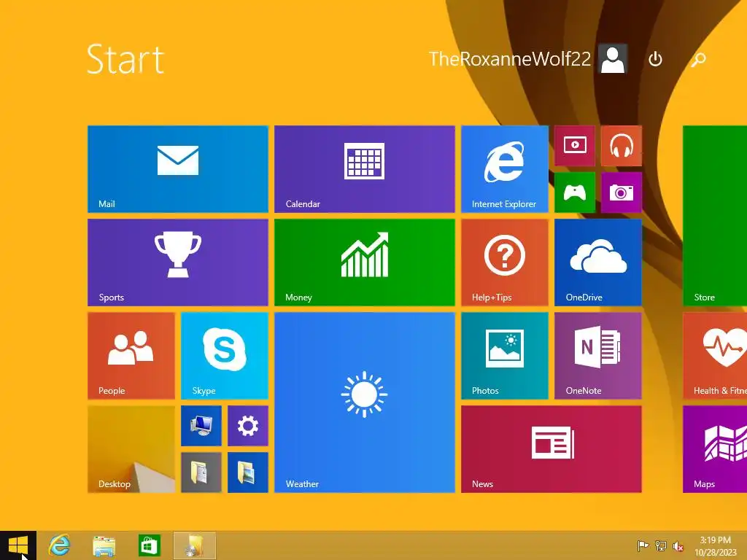This screenshot has width=747, height=560.
Task: Open the Documents folder small tile
Action: pos(201,472)
